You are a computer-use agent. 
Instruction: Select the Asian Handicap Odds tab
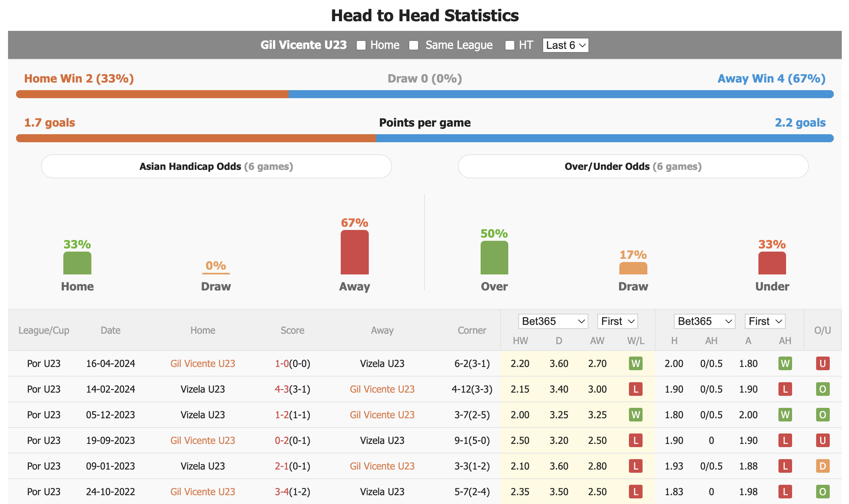tap(216, 166)
